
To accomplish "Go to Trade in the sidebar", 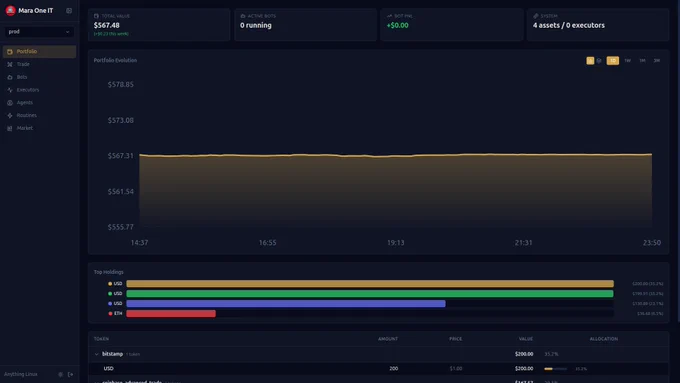I will (39, 64).
